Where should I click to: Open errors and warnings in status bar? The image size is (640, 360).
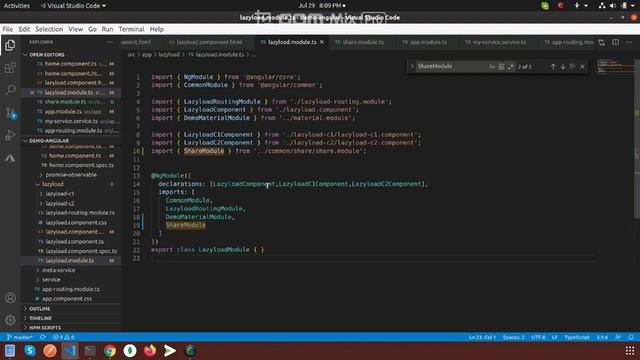(63, 337)
